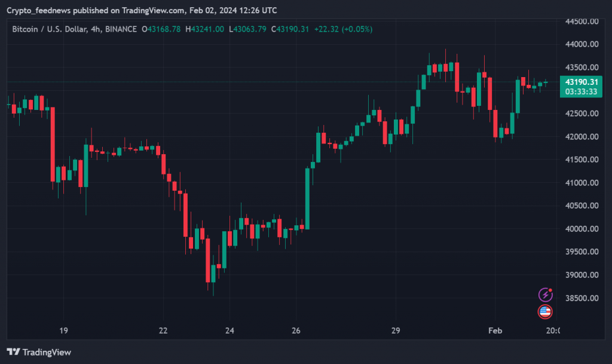Click the 19 date on time axis

tap(63, 331)
